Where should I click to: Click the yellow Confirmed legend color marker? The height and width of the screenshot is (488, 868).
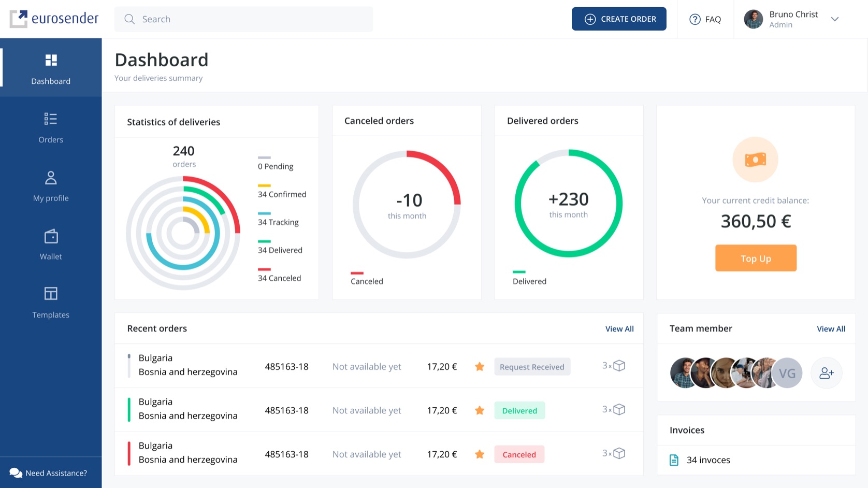(x=264, y=185)
